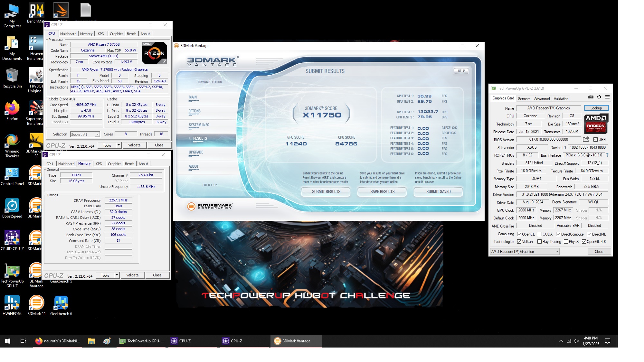644x362 pixels.
Task: Open the CPUID CPU-Z desktop shortcut
Action: 12,240
